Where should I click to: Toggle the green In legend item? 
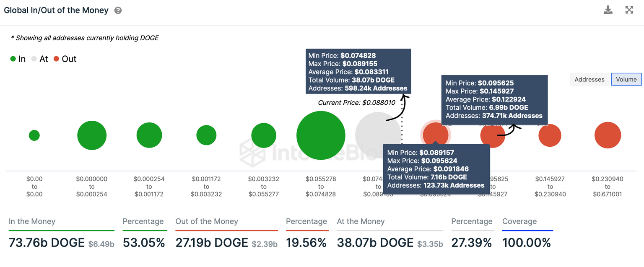point(18,59)
